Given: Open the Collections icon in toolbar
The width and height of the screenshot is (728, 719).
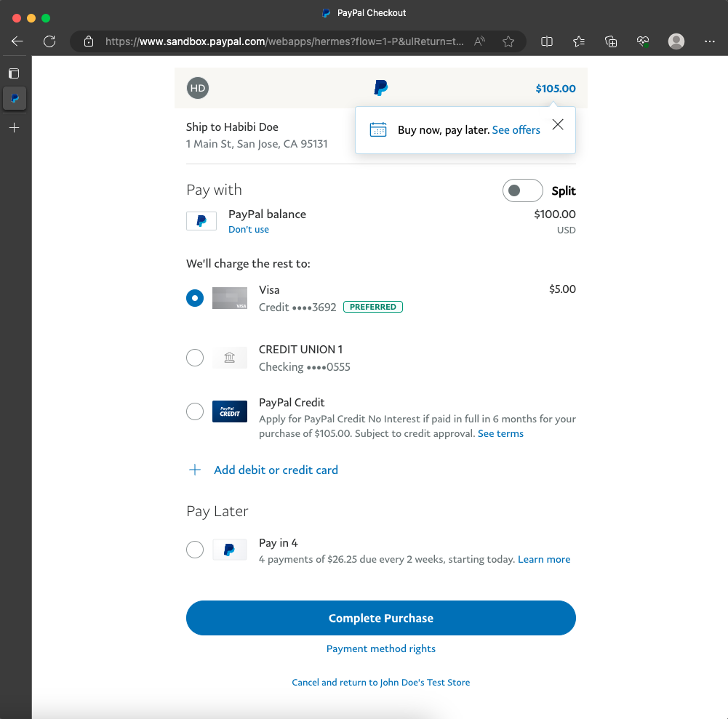Looking at the screenshot, I should click(x=611, y=41).
